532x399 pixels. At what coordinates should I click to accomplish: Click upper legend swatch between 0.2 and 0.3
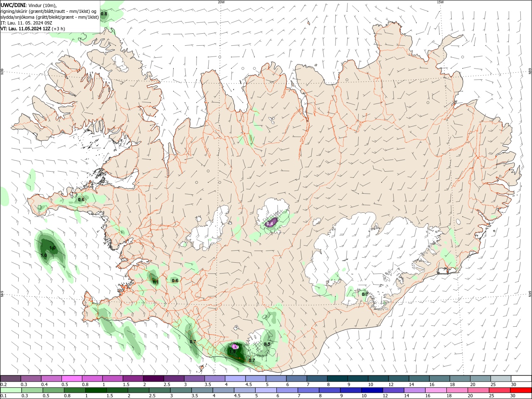point(11,378)
